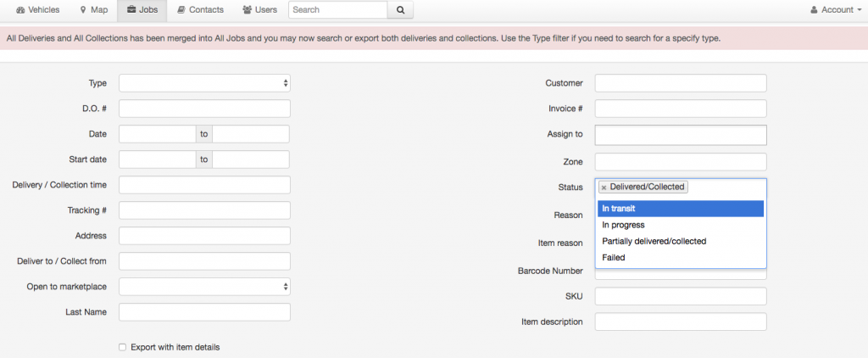Enable Export with item details checkbox
This screenshot has height=358, width=868.
(122, 348)
